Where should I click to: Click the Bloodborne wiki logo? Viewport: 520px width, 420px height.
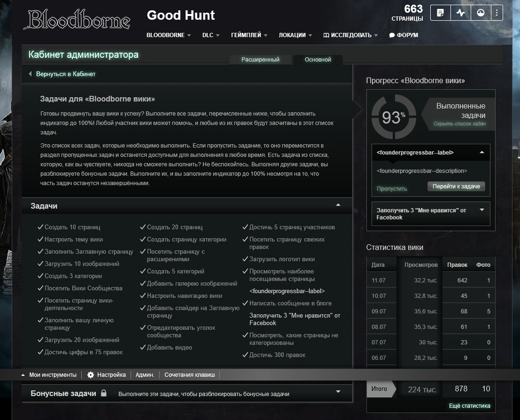point(79,20)
